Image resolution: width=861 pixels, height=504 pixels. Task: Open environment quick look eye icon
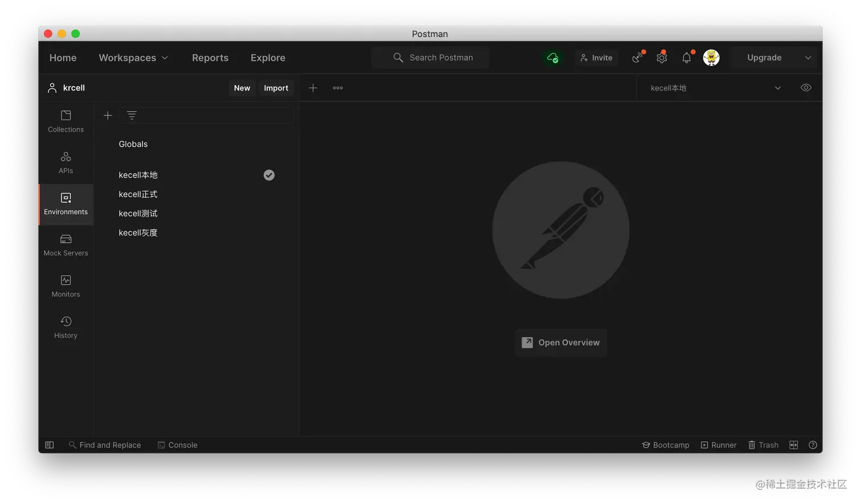[x=806, y=88]
